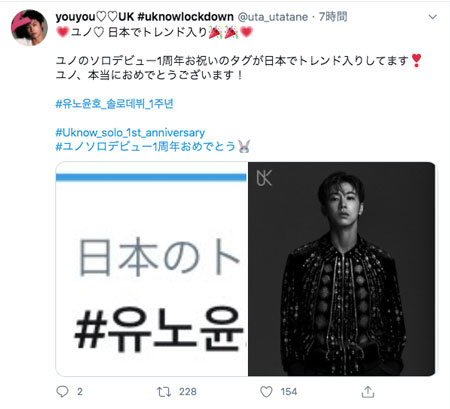This screenshot has width=450, height=409.
Task: Click the UK logo on the portrait image
Action: pos(264,178)
